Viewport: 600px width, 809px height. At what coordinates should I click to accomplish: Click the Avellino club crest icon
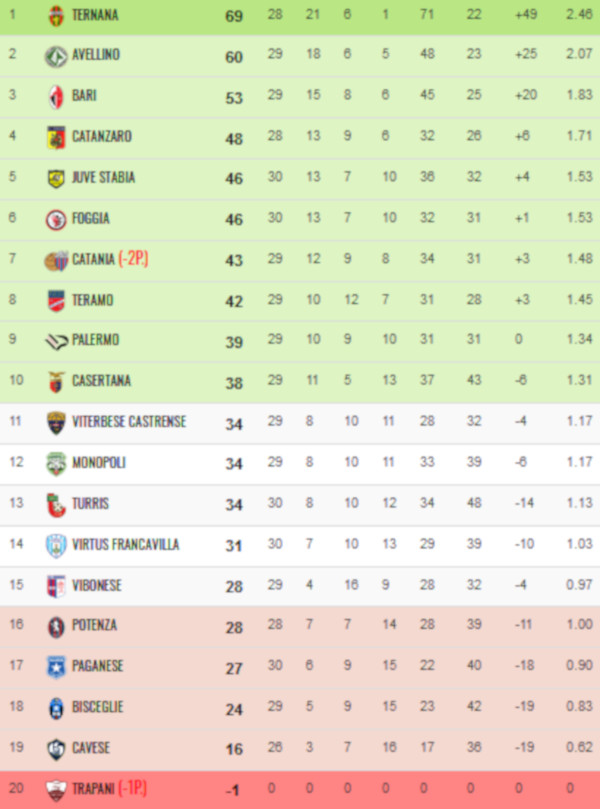point(56,56)
